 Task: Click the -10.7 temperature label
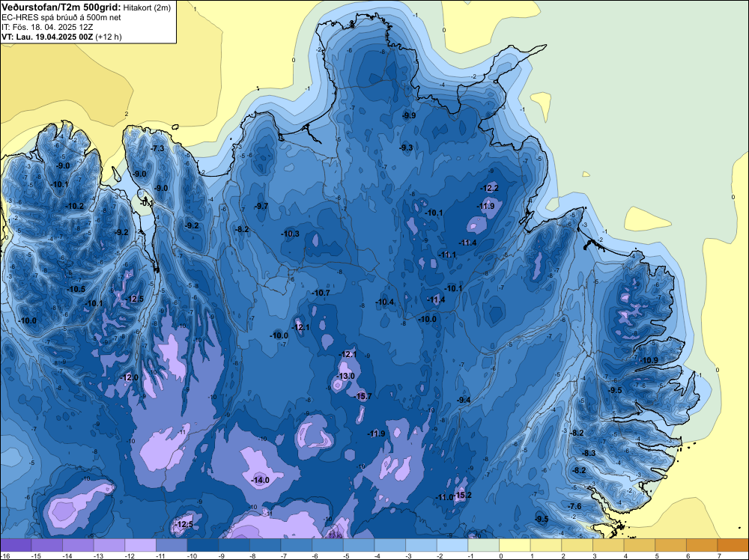pos(321,293)
